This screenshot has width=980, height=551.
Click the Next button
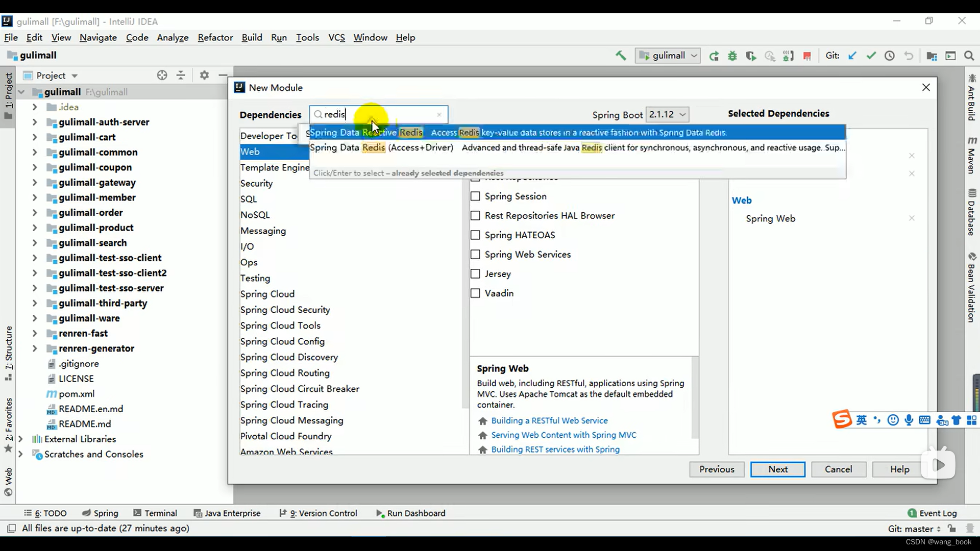pyautogui.click(x=778, y=469)
